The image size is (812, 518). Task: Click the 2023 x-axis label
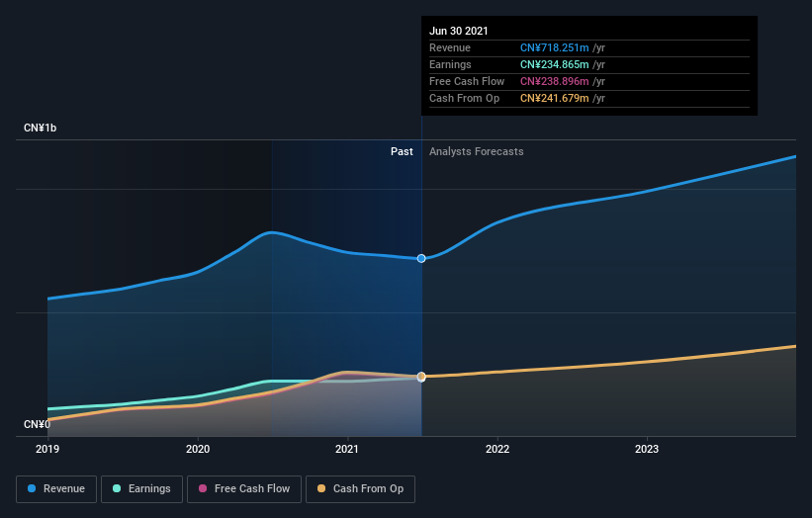click(x=647, y=449)
